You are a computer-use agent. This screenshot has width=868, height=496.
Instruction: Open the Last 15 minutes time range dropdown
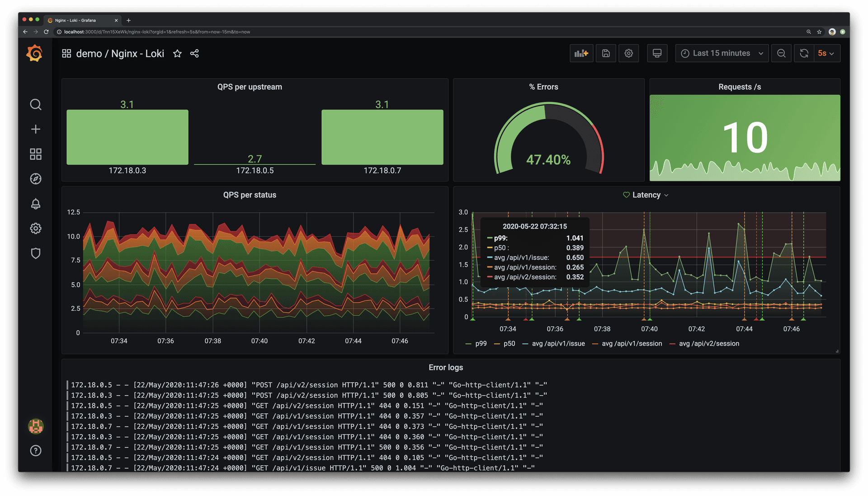(x=722, y=53)
